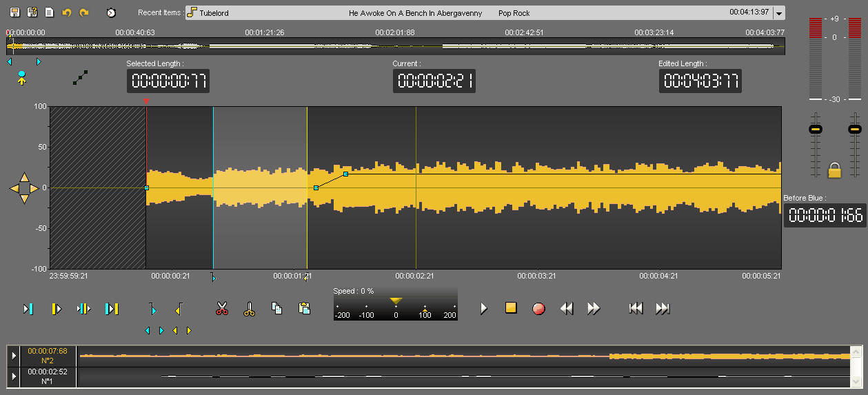Click the volume envelope points icon
868x395 pixels.
[x=81, y=78]
